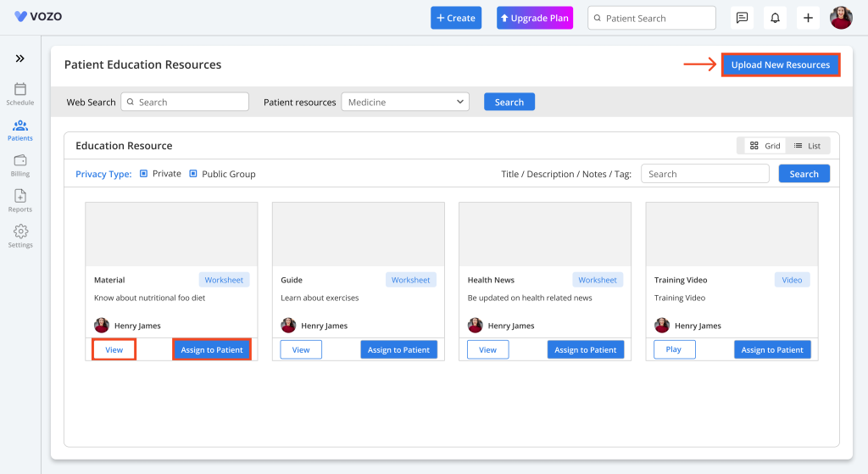Image resolution: width=868 pixels, height=474 pixels.
Task: Toggle the Private privacy type checkbox
Action: pyautogui.click(x=144, y=174)
